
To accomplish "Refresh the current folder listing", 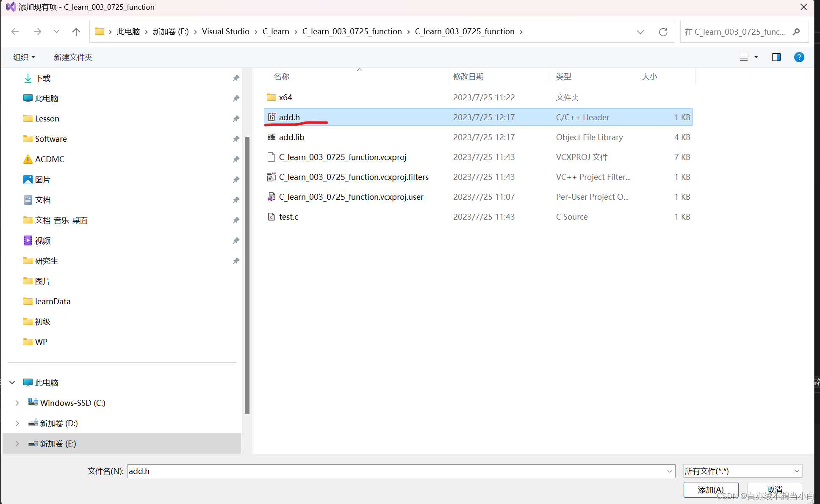I will (663, 32).
